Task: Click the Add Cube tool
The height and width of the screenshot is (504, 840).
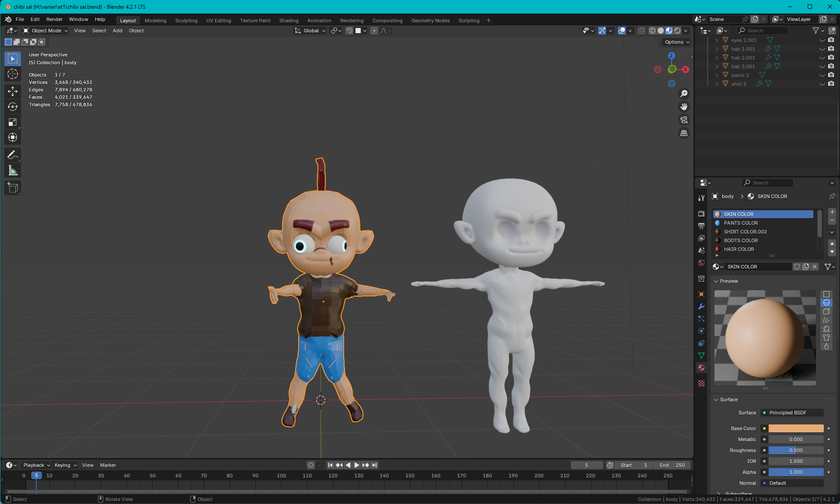Action: tap(13, 188)
